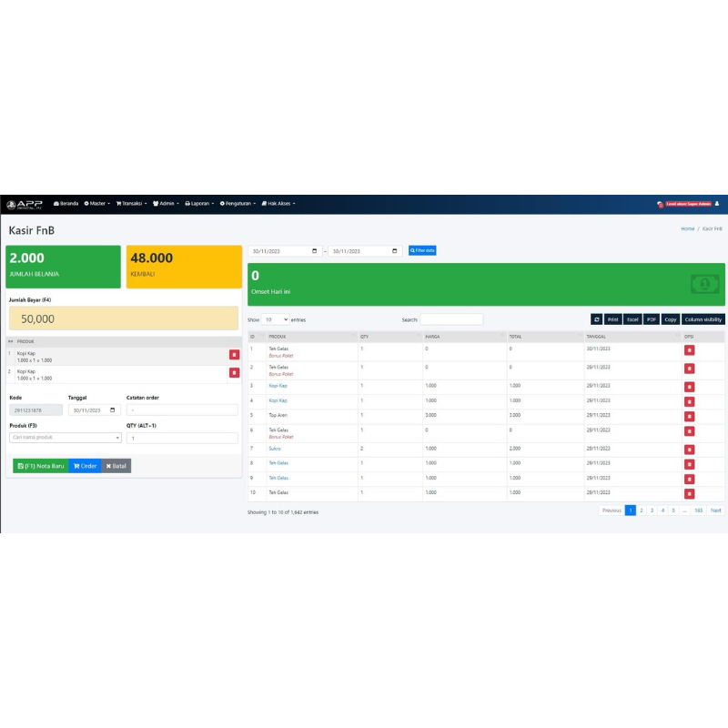
Task: Delete second Kopi Kap cart item
Action: click(x=234, y=373)
